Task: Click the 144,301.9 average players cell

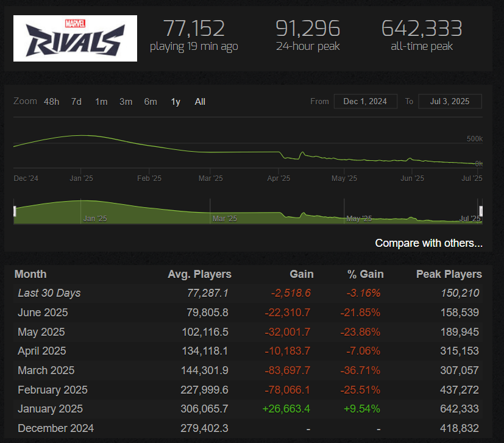Action: point(204,370)
